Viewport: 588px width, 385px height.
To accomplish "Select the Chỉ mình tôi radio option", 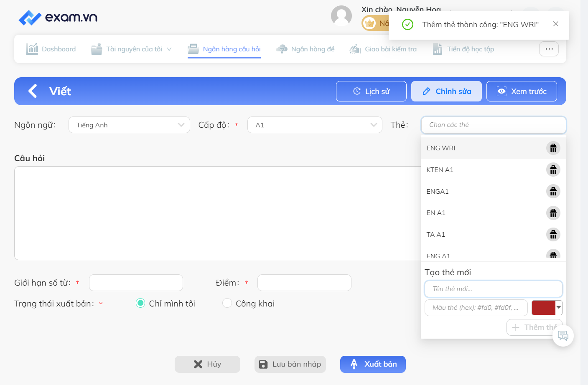I will click(140, 303).
